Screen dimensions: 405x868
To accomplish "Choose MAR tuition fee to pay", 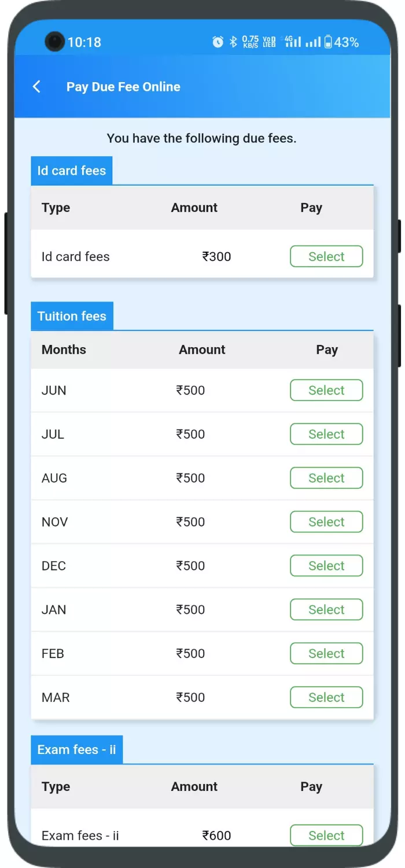I will pos(326,697).
